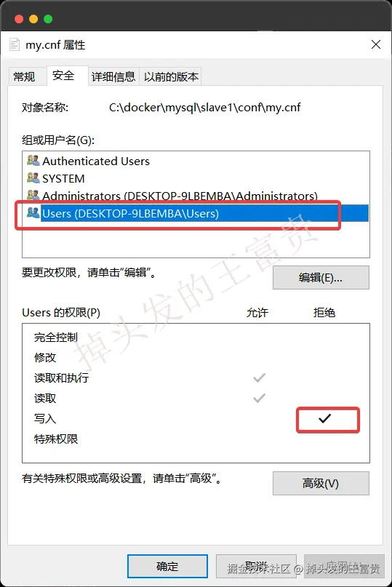Open the 详细信息 tab
The image size is (392, 587).
coord(113,76)
